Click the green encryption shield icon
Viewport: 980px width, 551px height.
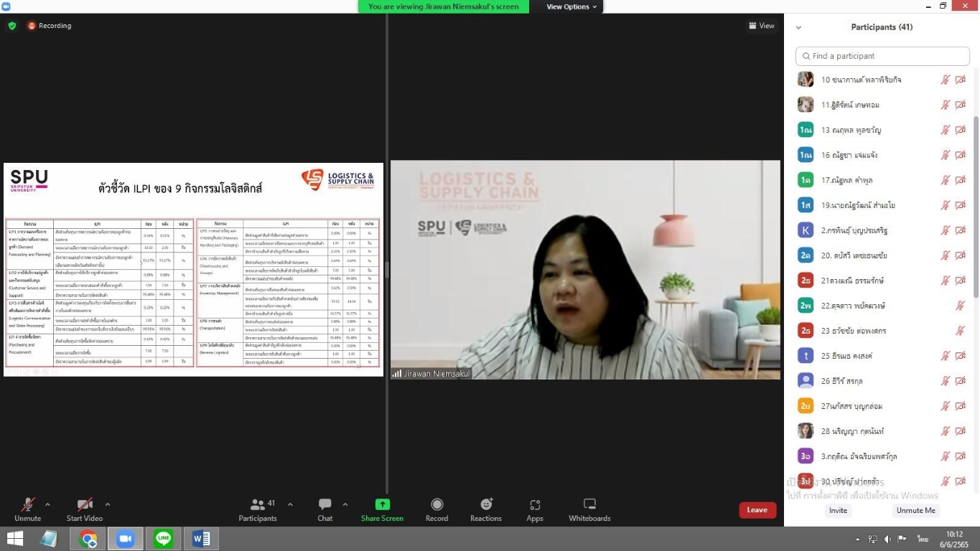pos(12,26)
